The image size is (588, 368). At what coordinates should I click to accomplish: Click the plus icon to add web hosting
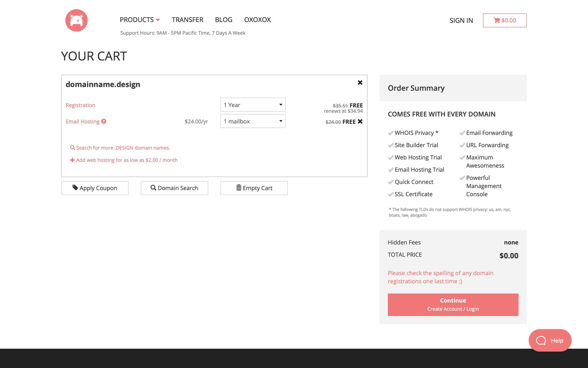pos(72,160)
